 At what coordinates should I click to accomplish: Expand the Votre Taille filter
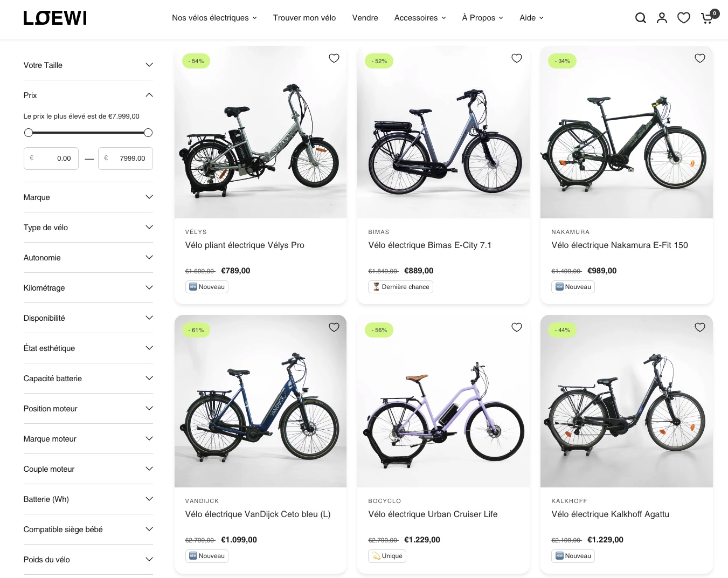(x=88, y=65)
